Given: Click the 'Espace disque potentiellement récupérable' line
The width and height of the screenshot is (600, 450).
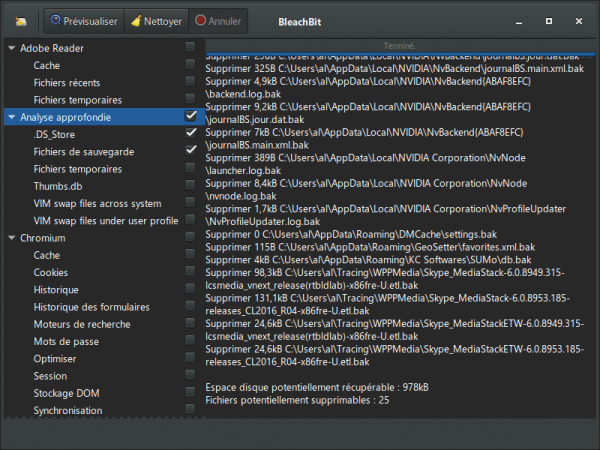Looking at the screenshot, I should point(317,387).
